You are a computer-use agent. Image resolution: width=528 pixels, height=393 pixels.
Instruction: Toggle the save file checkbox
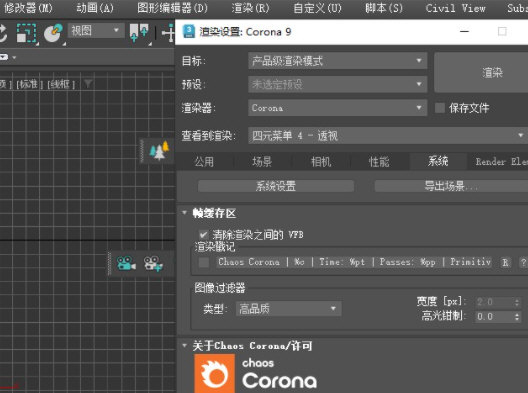(440, 108)
